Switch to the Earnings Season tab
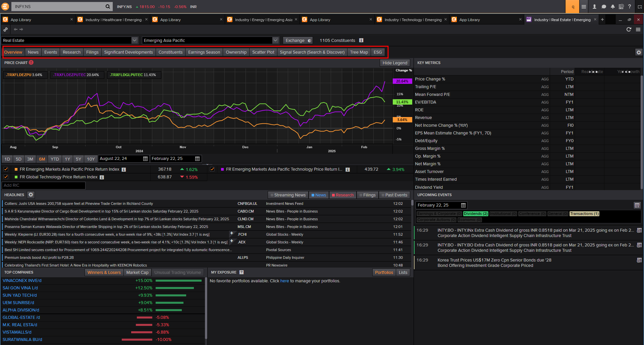The image size is (644, 345). [x=204, y=52]
